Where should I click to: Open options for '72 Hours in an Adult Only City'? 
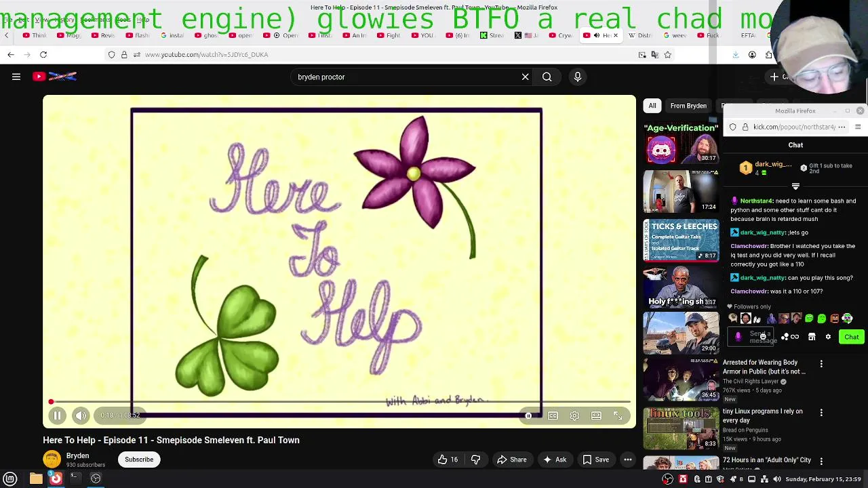coord(821,462)
